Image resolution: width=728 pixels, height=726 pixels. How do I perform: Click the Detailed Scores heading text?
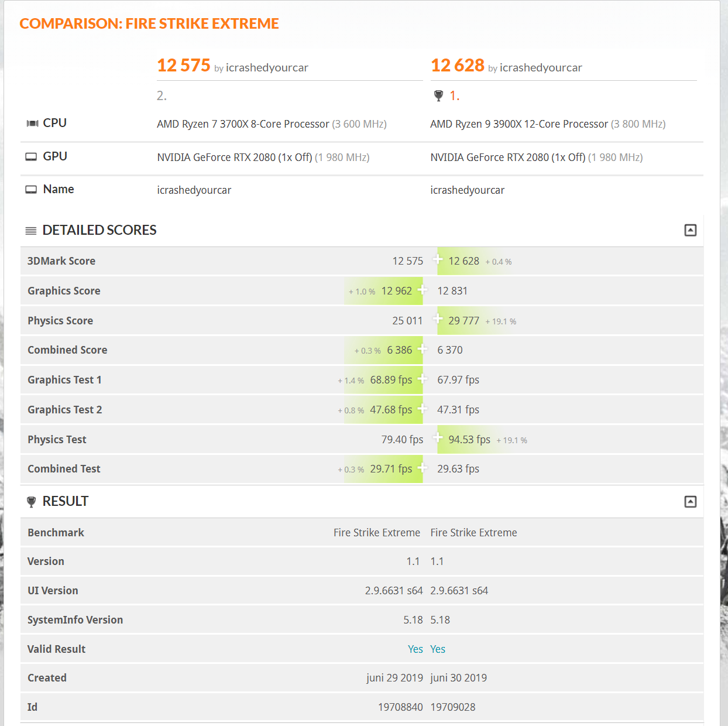99,230
